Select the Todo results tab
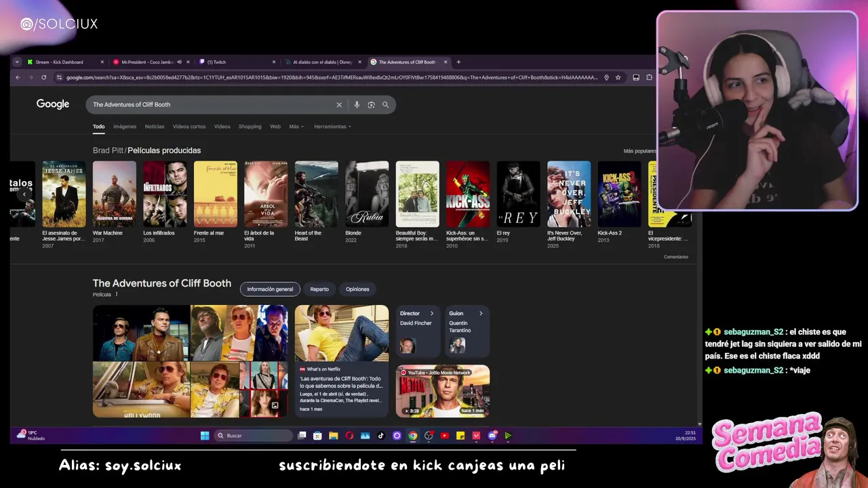This screenshot has width=868, height=488. tap(99, 127)
